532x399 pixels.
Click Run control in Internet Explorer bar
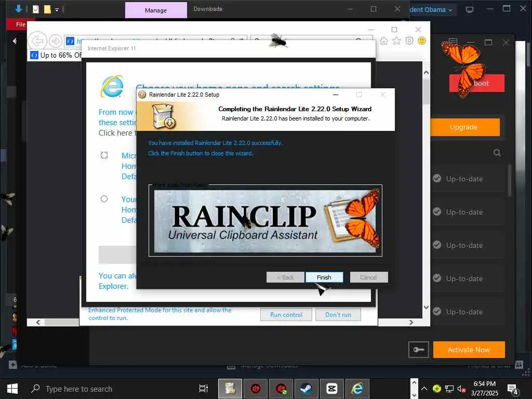(x=286, y=314)
